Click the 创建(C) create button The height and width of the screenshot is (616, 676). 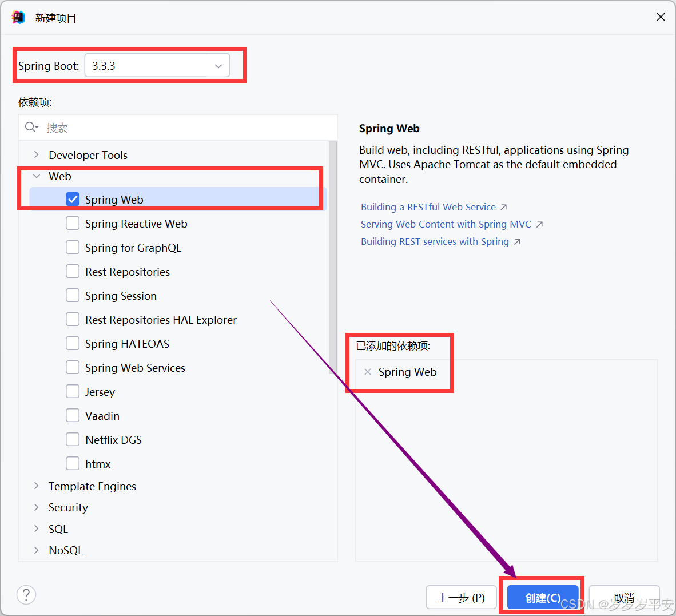point(542,598)
